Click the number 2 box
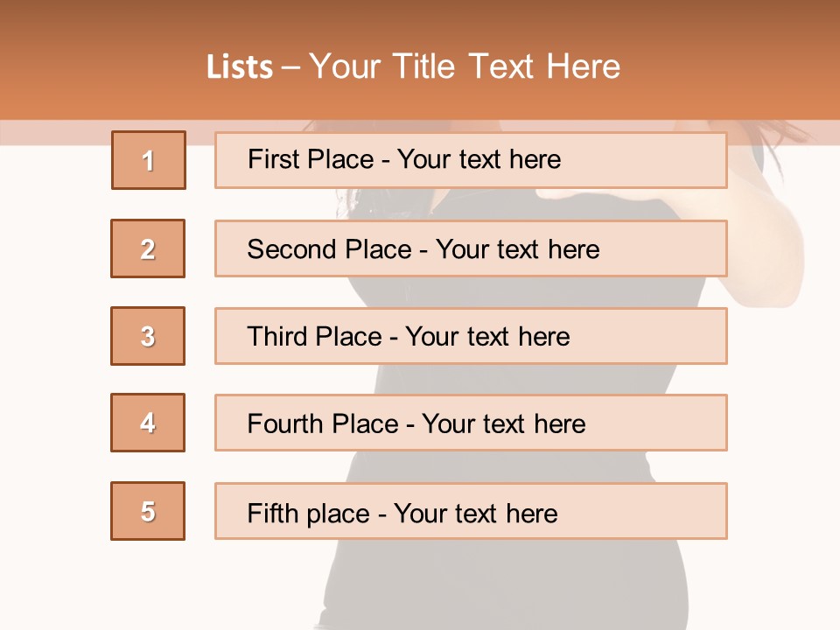 [x=148, y=248]
